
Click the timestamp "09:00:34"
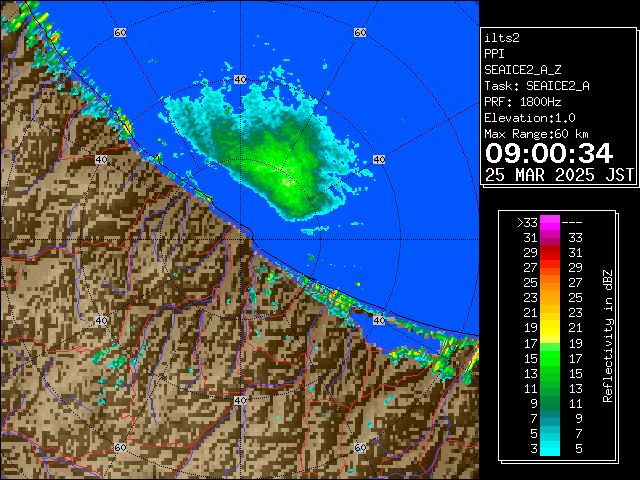coord(549,153)
